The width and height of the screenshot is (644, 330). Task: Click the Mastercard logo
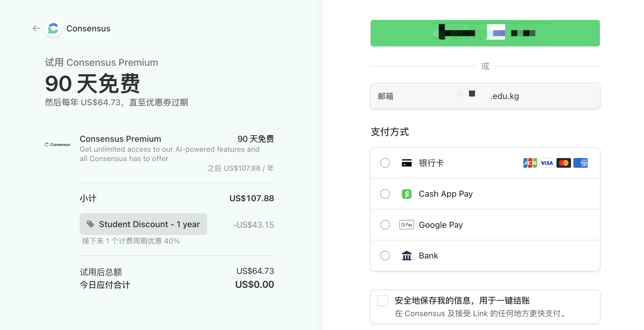click(x=563, y=163)
